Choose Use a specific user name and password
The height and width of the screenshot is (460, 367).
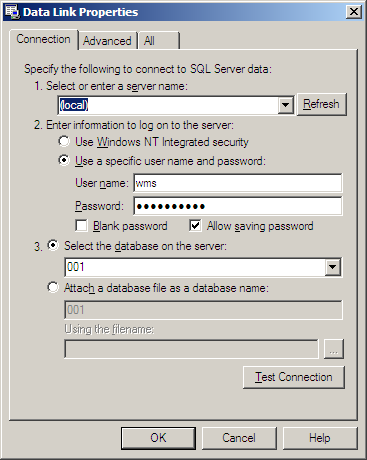point(64,160)
